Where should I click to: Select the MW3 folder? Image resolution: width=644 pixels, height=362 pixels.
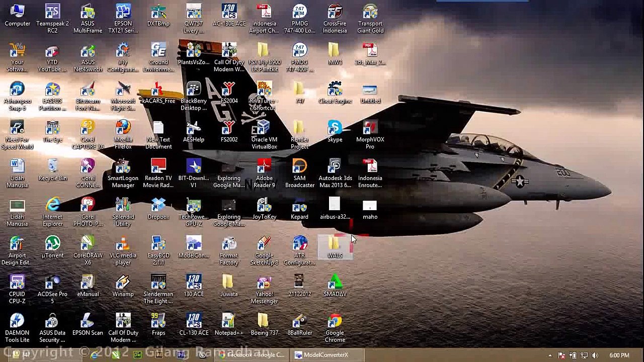point(335,54)
